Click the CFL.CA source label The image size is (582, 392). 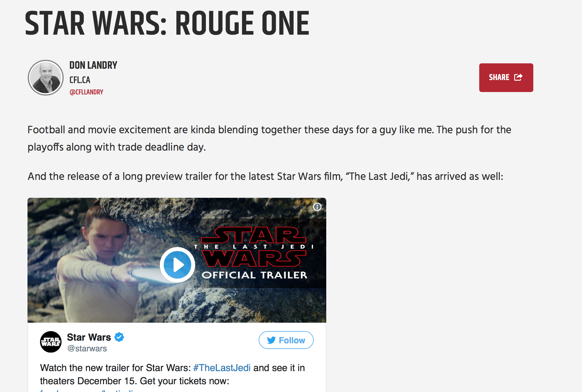[x=80, y=80]
